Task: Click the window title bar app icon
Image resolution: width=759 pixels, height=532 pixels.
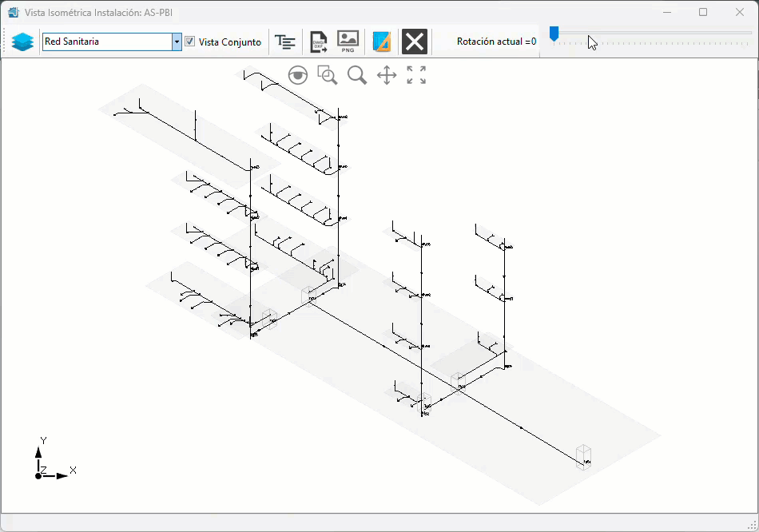Action: tap(14, 12)
